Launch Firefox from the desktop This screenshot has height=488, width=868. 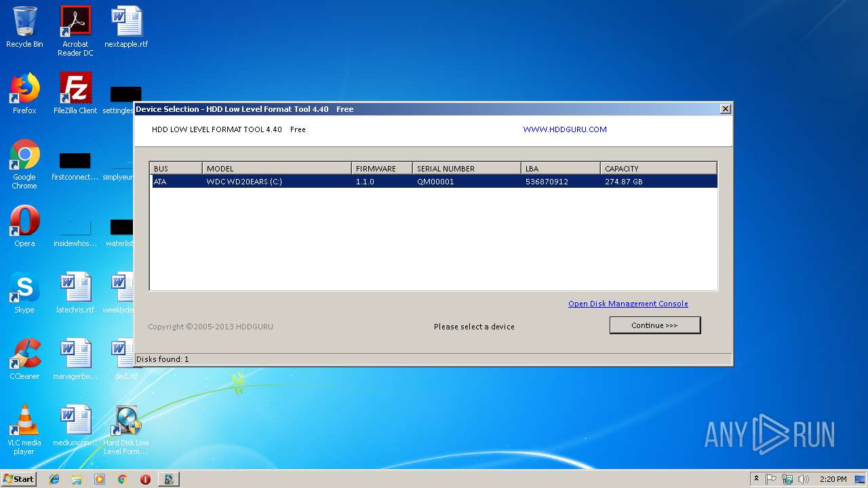24,94
